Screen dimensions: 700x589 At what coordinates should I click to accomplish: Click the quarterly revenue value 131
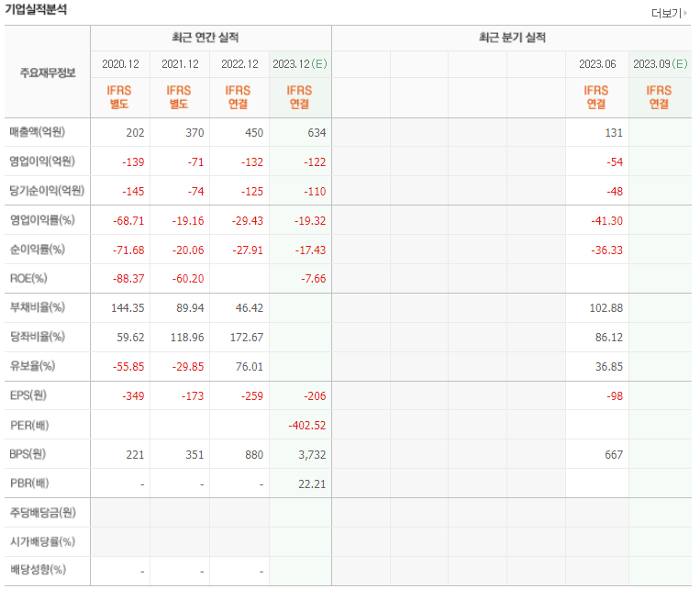[614, 133]
